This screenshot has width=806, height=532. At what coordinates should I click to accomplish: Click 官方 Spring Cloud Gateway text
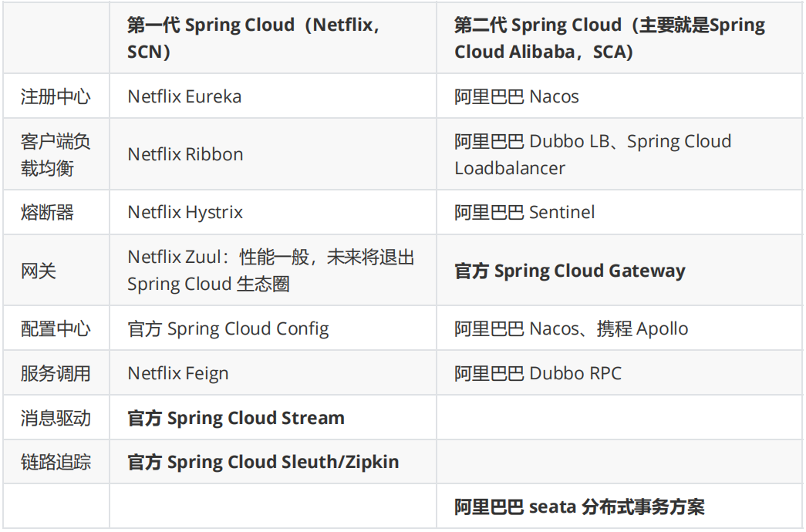[569, 271]
